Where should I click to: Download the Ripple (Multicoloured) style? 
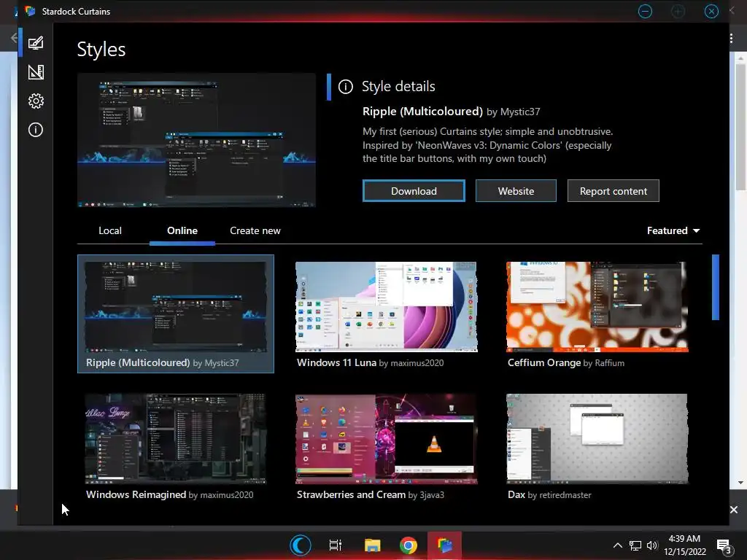pos(414,191)
